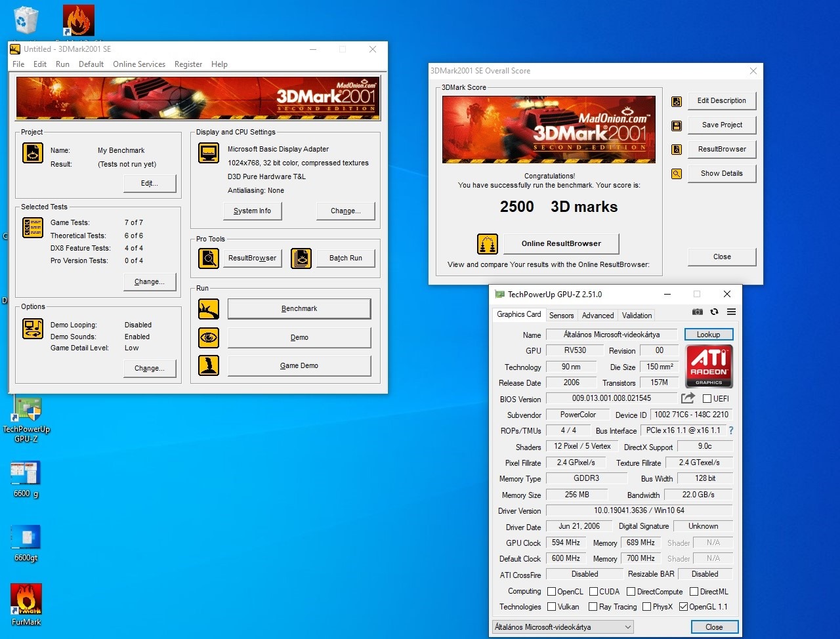Click the BIOS export share icon in GPU-Z

pyautogui.click(x=688, y=398)
